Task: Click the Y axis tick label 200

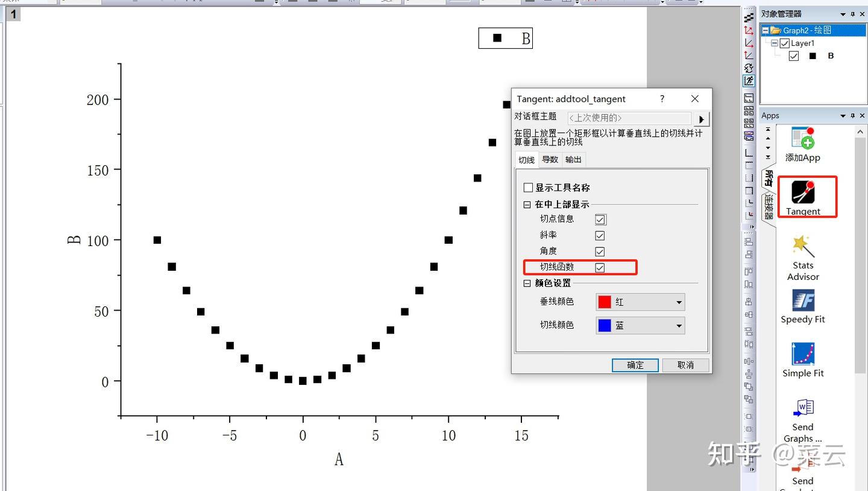Action: [x=98, y=100]
